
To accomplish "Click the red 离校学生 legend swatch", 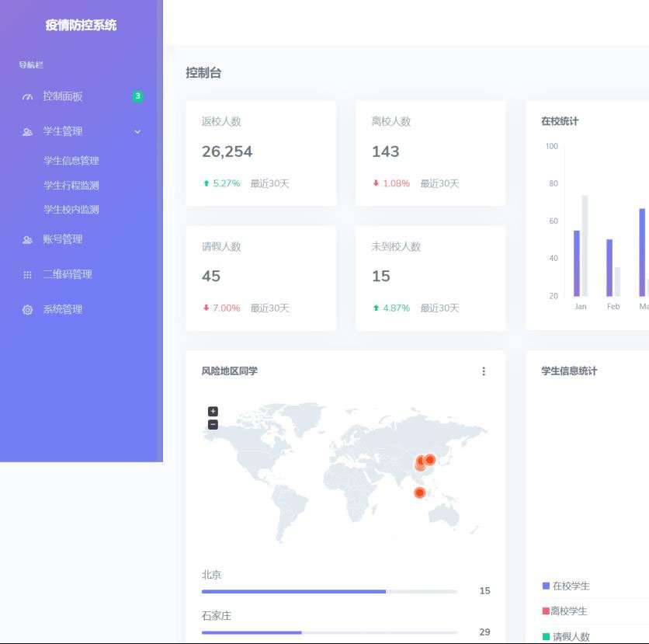I will 546,611.
